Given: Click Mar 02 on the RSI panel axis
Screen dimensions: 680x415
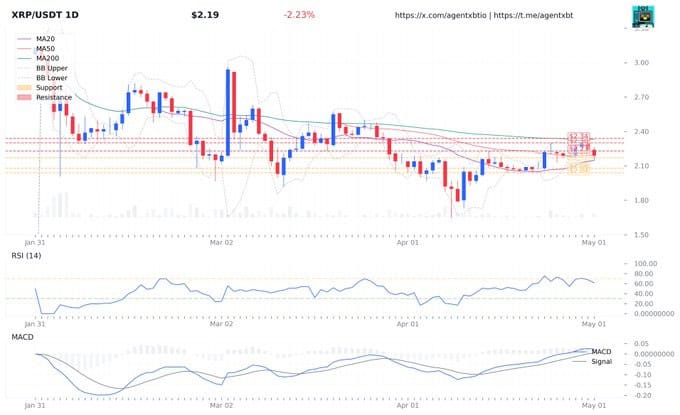Looking at the screenshot, I should (x=221, y=324).
